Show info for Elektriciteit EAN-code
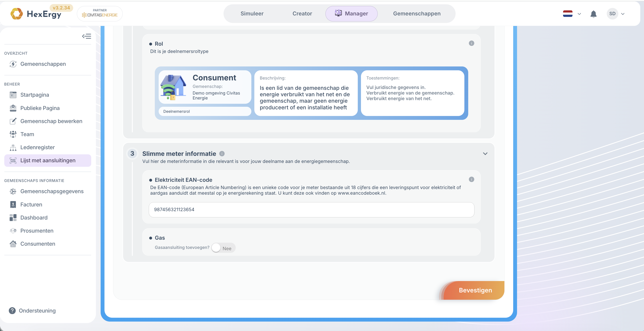The image size is (644, 331). 471,179
